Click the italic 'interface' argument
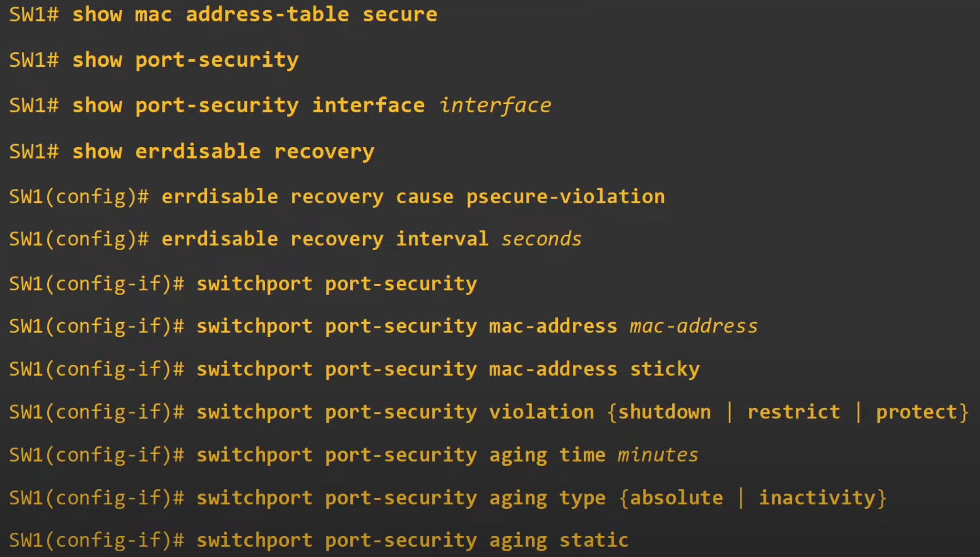This screenshot has width=980, height=557. pos(495,105)
